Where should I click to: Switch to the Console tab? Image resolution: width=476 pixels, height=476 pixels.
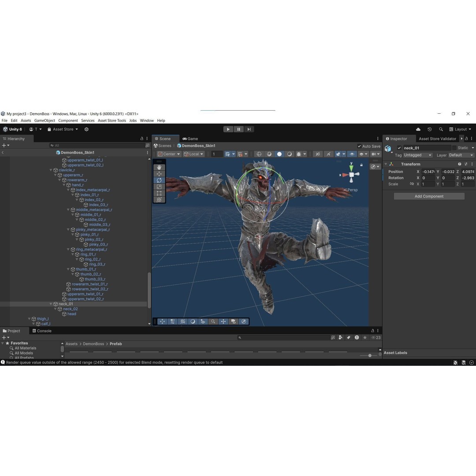click(x=42, y=331)
